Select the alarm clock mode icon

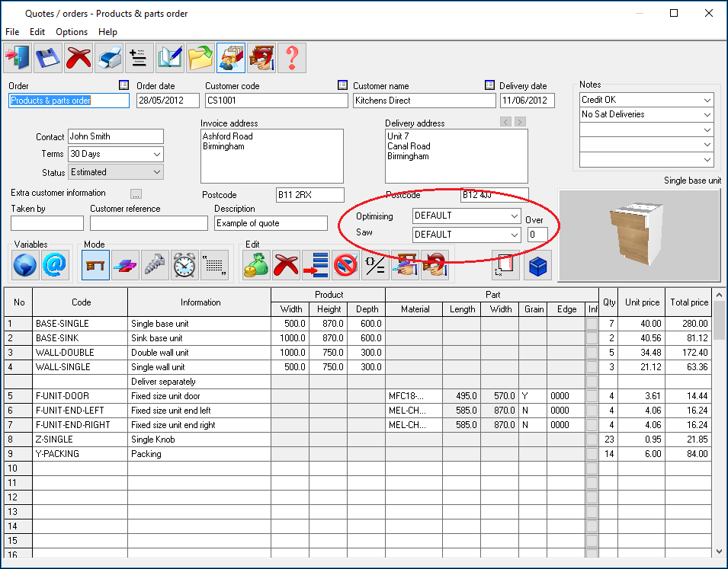(x=184, y=265)
